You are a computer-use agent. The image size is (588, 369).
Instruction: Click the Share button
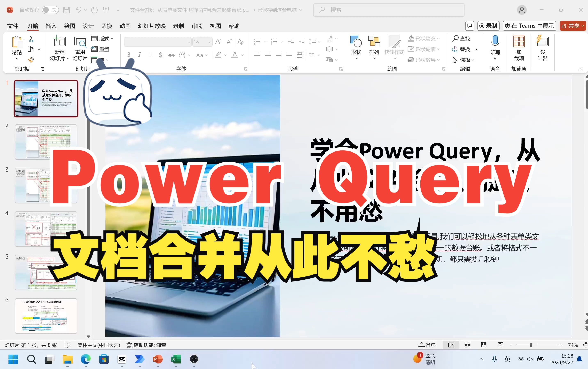tap(572, 26)
